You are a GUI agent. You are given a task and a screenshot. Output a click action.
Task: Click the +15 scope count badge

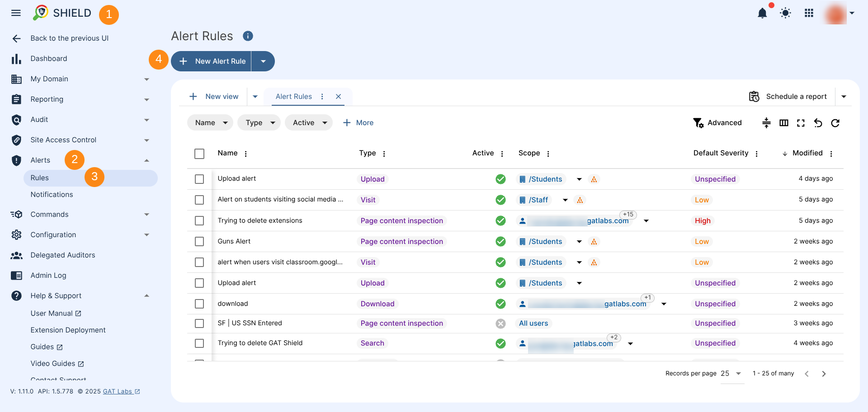tap(628, 215)
